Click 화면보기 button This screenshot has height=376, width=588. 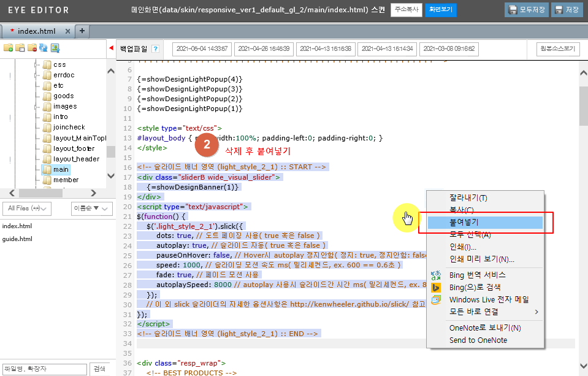441,9
